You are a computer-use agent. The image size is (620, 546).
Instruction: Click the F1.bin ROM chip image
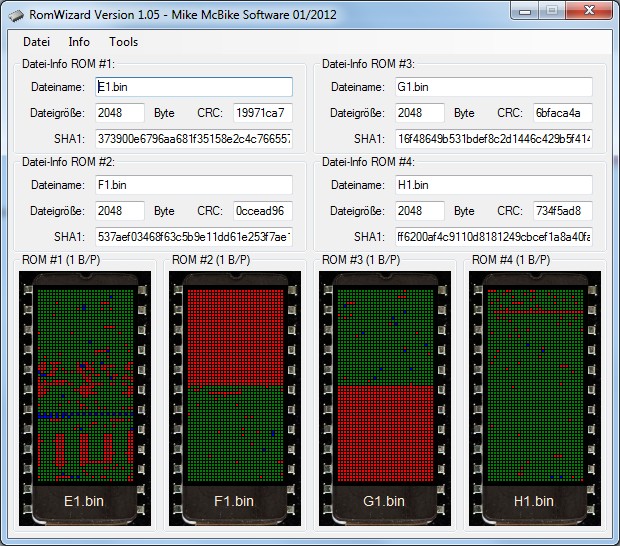(232, 396)
